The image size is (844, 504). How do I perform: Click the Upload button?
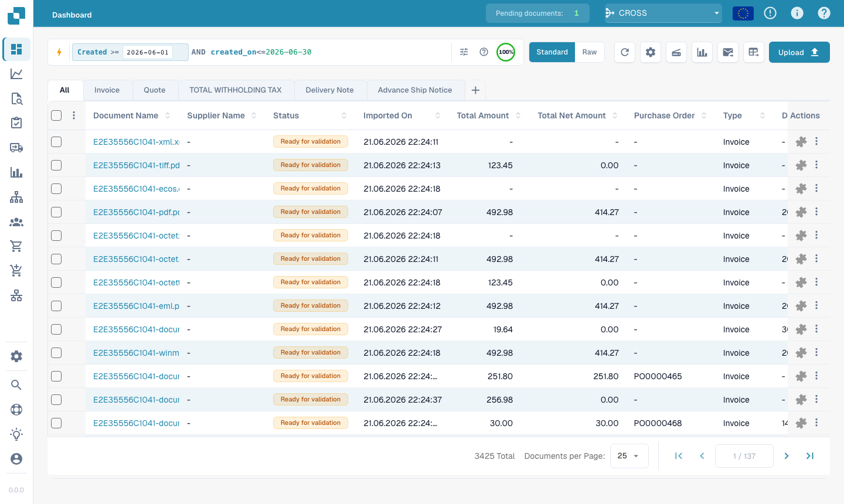pos(799,52)
